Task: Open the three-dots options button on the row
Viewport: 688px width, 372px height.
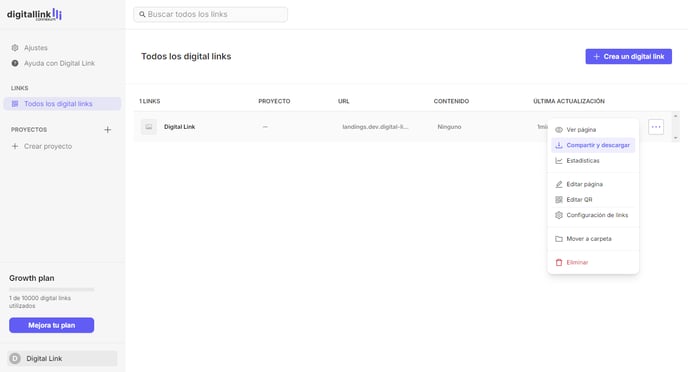Action: pyautogui.click(x=656, y=127)
